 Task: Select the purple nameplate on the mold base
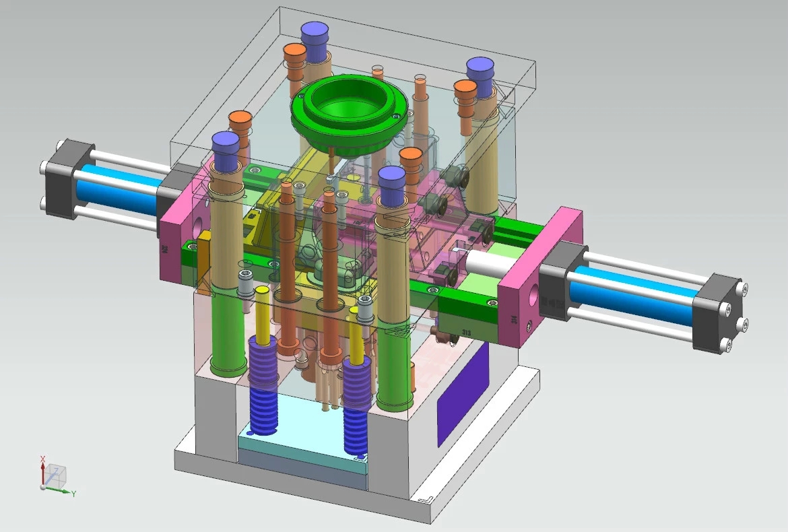tap(463, 394)
